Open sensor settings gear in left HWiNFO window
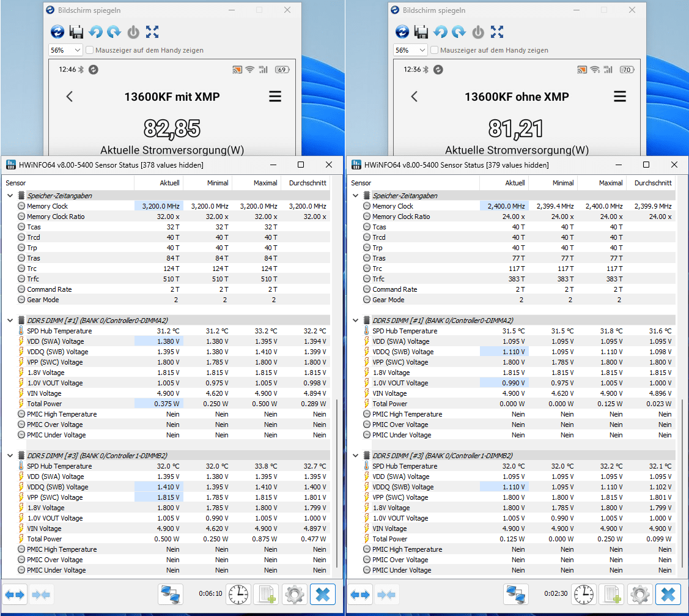 tap(295, 595)
